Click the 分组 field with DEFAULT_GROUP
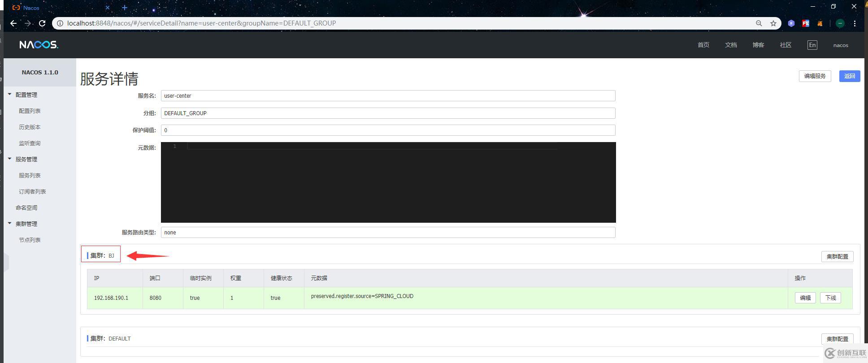Image resolution: width=868 pixels, height=363 pixels. pos(388,113)
